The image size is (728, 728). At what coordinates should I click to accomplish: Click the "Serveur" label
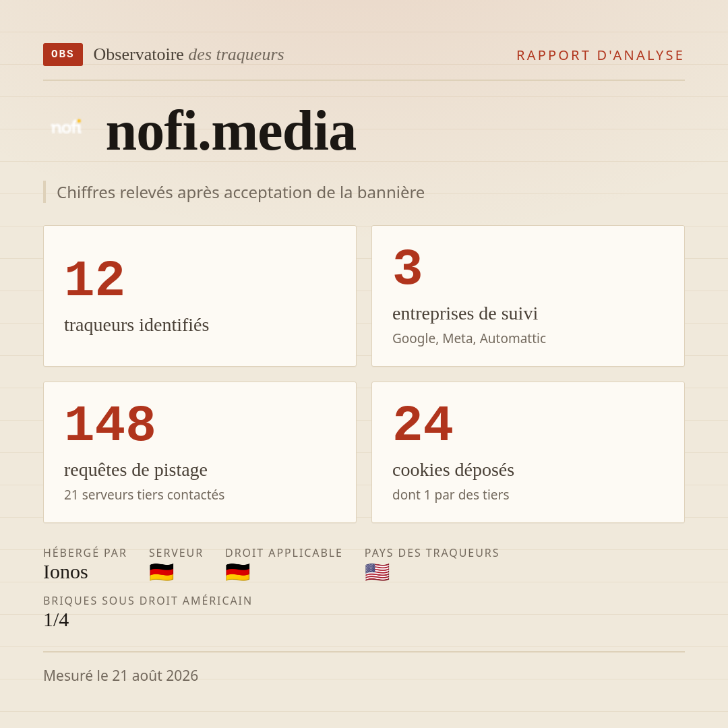pyautogui.click(x=176, y=553)
